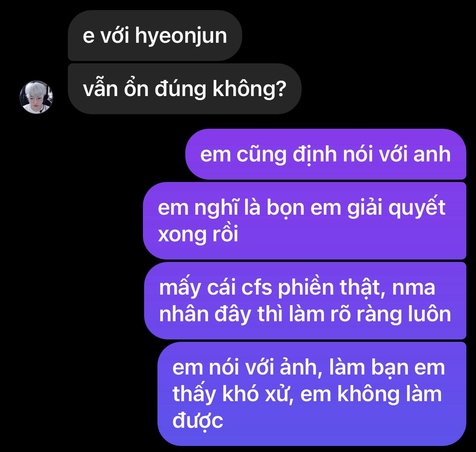Open the sender's white-haired profile avatar
Screen dimensions: 476x452
click(x=36, y=97)
